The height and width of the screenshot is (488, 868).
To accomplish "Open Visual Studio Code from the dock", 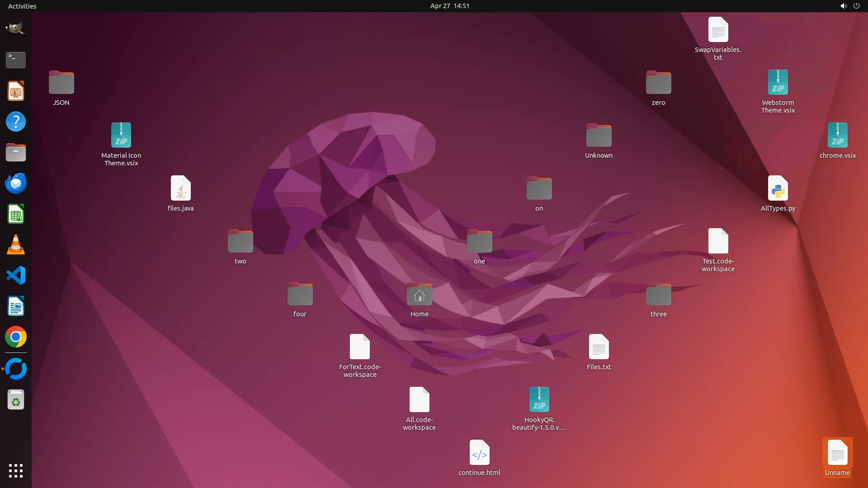I will coord(16,275).
